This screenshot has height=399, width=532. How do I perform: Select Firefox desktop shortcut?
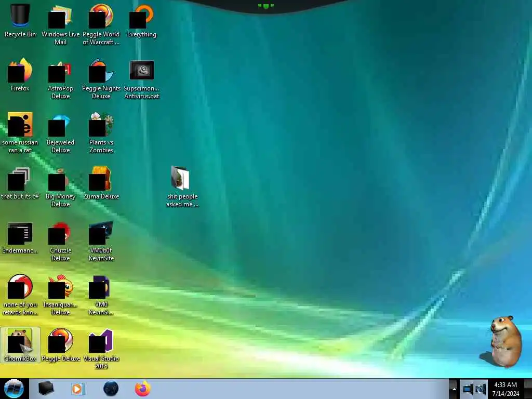click(20, 75)
